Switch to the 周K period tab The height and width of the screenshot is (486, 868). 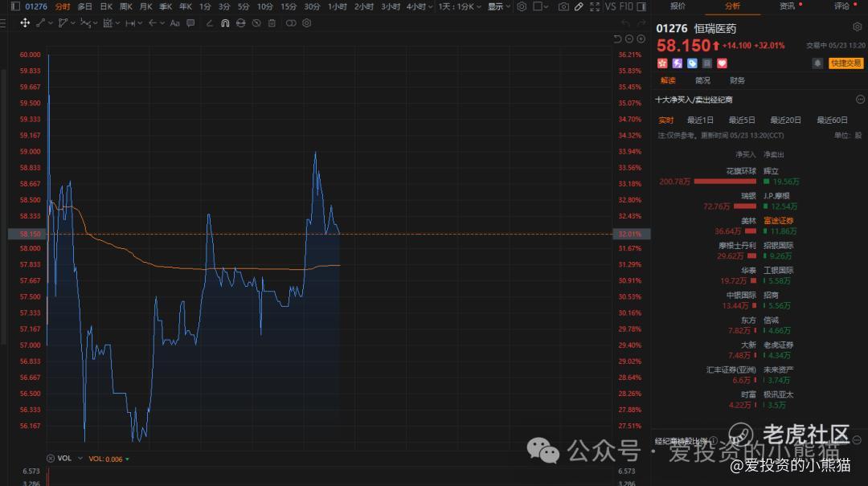[x=125, y=6]
